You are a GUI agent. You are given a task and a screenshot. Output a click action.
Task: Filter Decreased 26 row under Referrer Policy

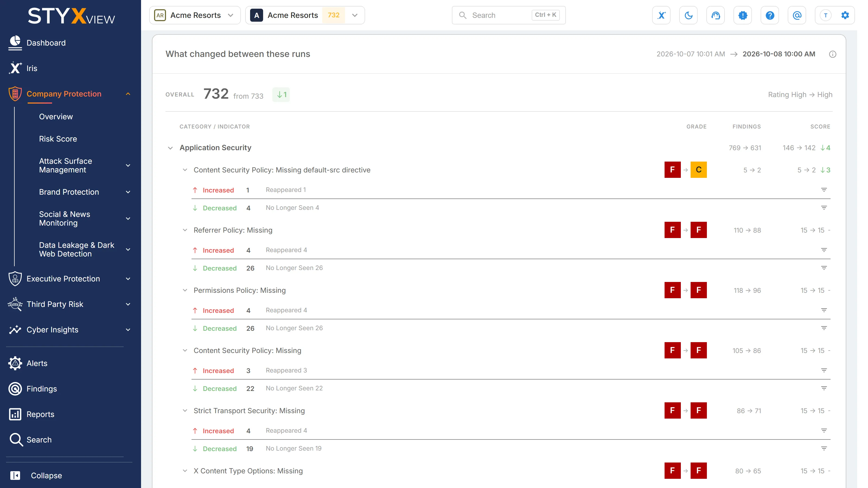824,268
